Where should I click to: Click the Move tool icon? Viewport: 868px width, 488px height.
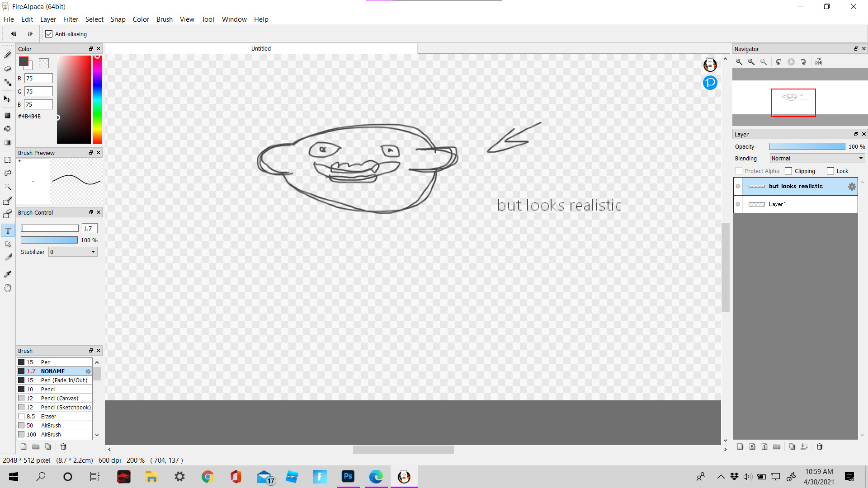(8, 99)
